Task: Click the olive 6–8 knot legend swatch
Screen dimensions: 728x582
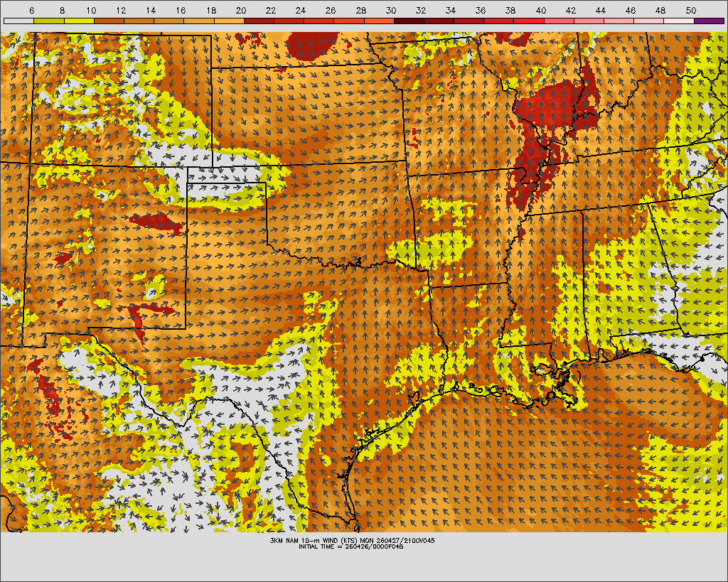Action: point(48,21)
